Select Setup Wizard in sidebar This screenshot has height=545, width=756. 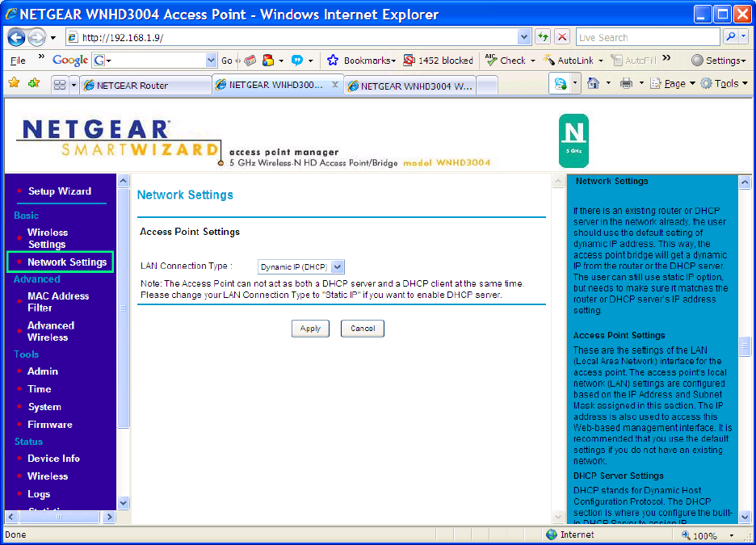point(59,191)
